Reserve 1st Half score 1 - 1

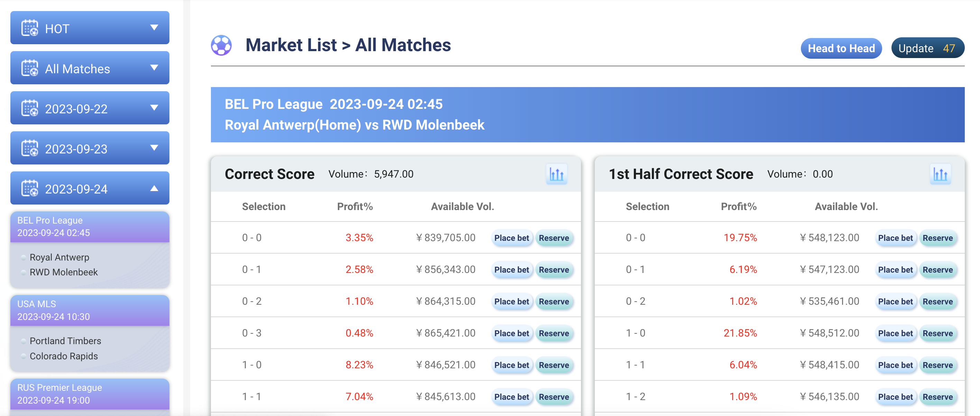tap(938, 366)
